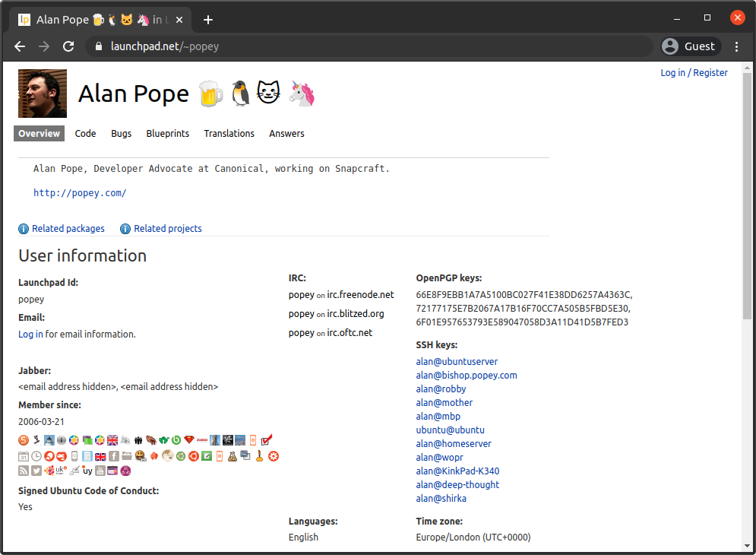This screenshot has height=555, width=756.
Task: Click the info icon beside Related packages
Action: click(x=24, y=229)
